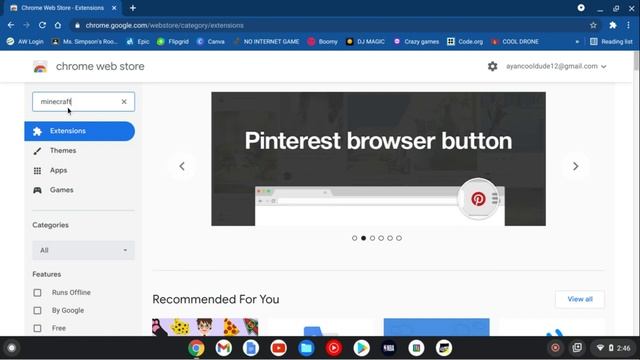Enable Free checkbox
The height and width of the screenshot is (360, 640).
(37, 328)
